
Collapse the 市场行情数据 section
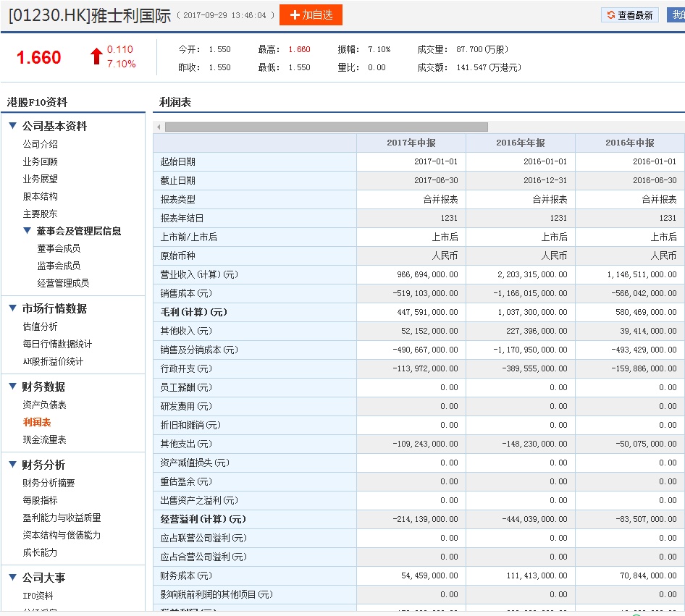[x=12, y=308]
